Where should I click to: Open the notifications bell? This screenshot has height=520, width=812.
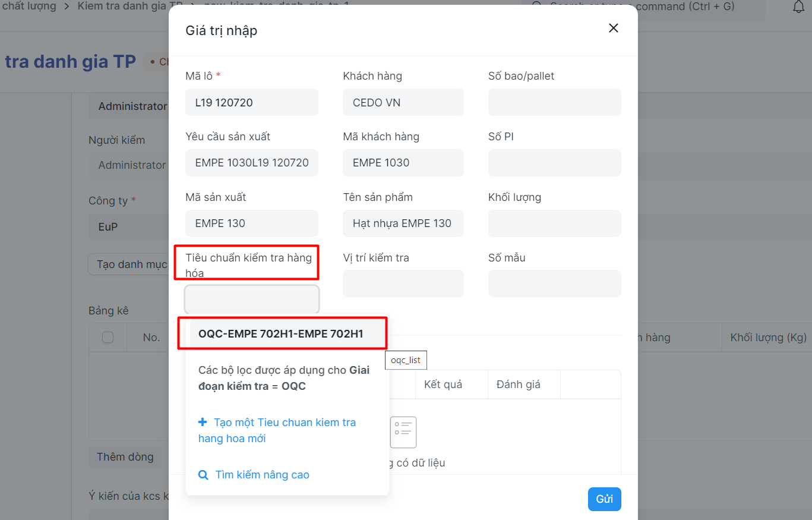[x=799, y=7]
